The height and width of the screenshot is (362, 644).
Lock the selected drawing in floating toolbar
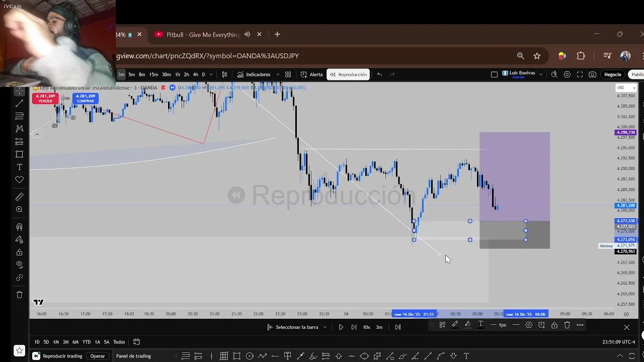pyautogui.click(x=554, y=325)
